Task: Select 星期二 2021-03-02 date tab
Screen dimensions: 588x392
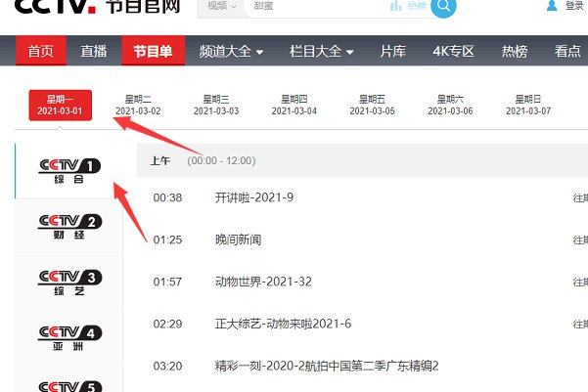Action: (138, 105)
